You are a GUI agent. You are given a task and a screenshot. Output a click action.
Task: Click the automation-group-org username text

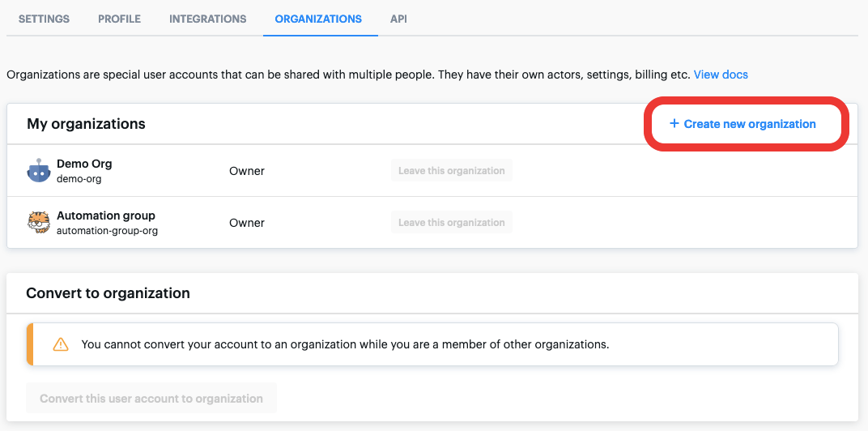click(107, 231)
